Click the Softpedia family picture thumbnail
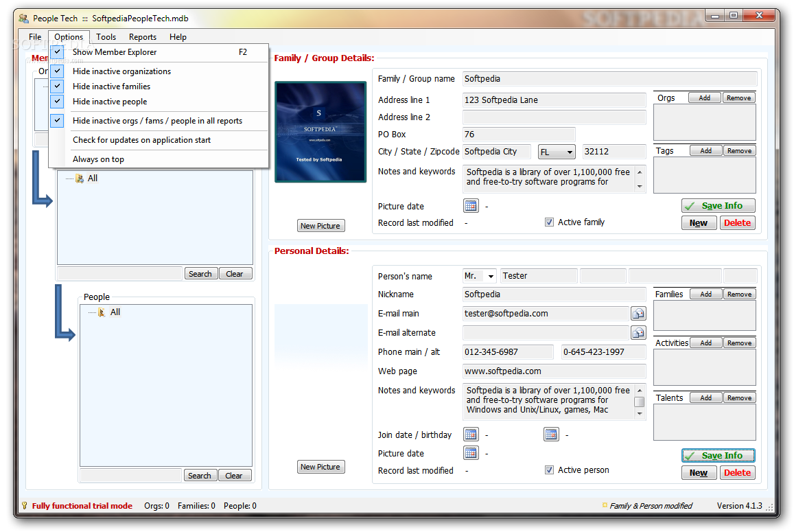Viewport: 794px width, 532px height. click(x=320, y=132)
